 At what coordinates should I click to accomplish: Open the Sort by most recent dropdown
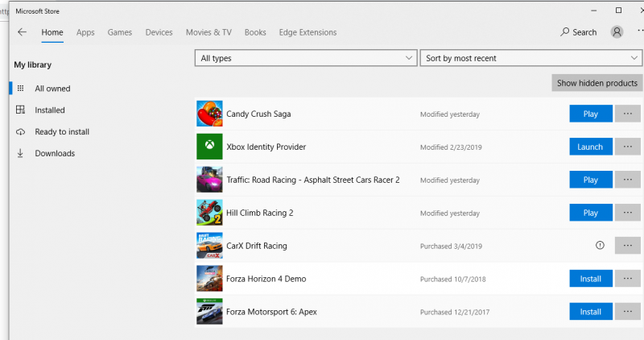[x=530, y=58]
